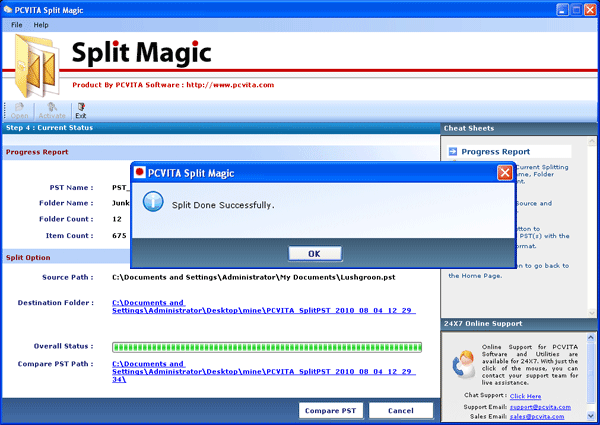
Task: Click the Compare PST button
Action: pos(330,410)
